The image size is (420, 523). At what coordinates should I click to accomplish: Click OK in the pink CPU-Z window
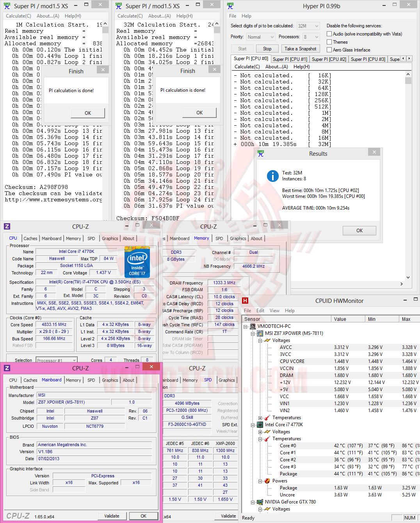click(x=144, y=516)
